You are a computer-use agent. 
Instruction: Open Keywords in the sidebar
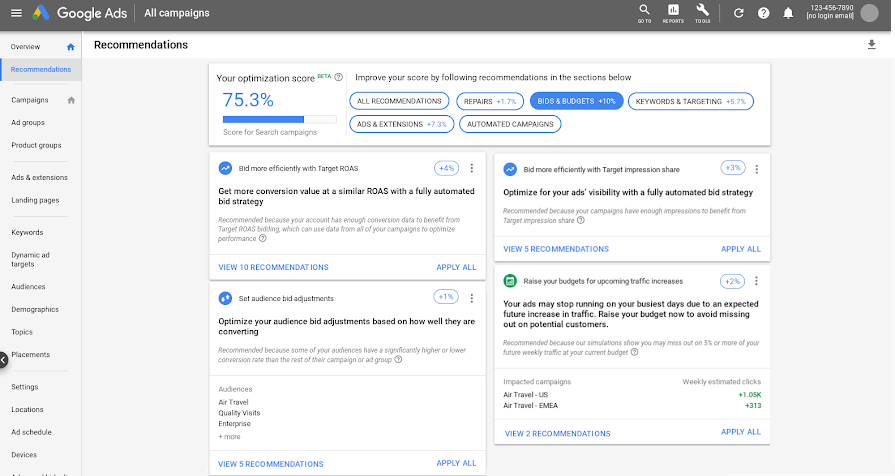(27, 232)
